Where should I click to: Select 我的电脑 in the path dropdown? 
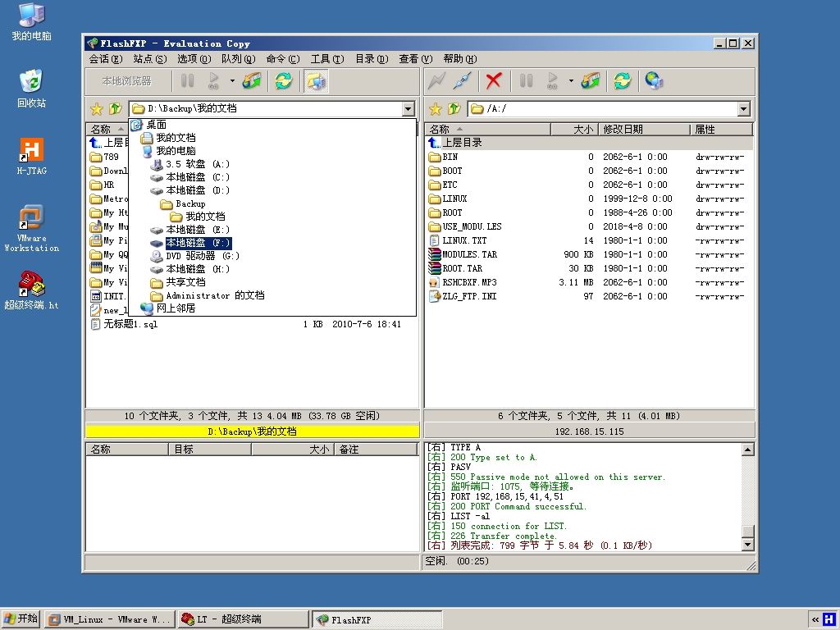pos(176,151)
